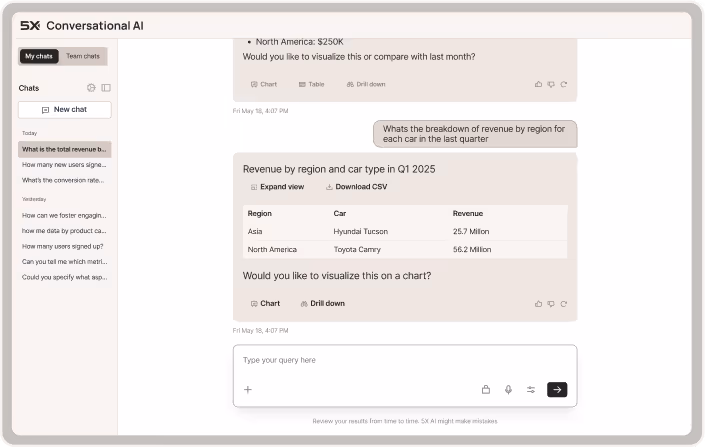Select the Asia table cell
Image resolution: width=705 pixels, height=447 pixels.
pos(254,232)
